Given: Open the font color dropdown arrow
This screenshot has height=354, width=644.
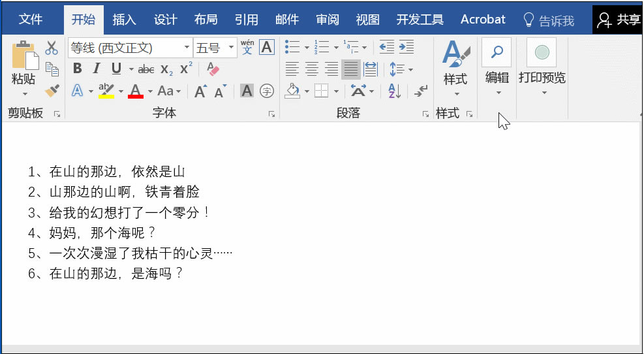Looking at the screenshot, I should pyautogui.click(x=150, y=91).
